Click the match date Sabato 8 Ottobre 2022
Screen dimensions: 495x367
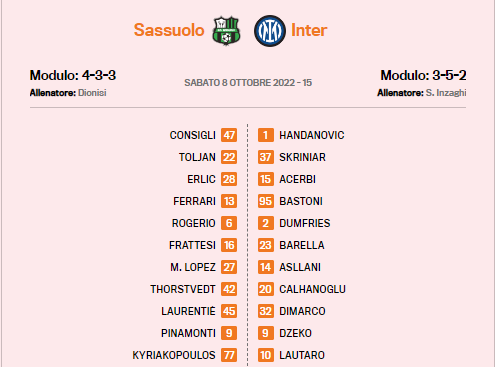point(239,83)
